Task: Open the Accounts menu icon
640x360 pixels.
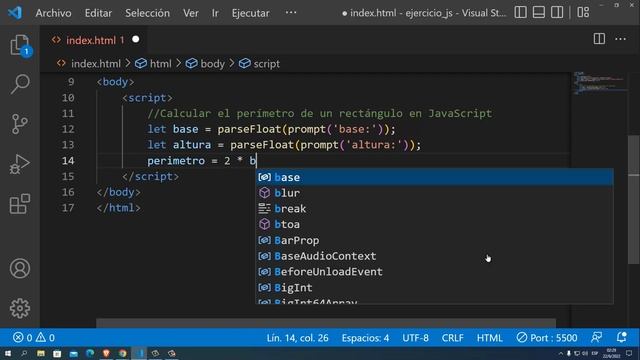Action: (20, 269)
